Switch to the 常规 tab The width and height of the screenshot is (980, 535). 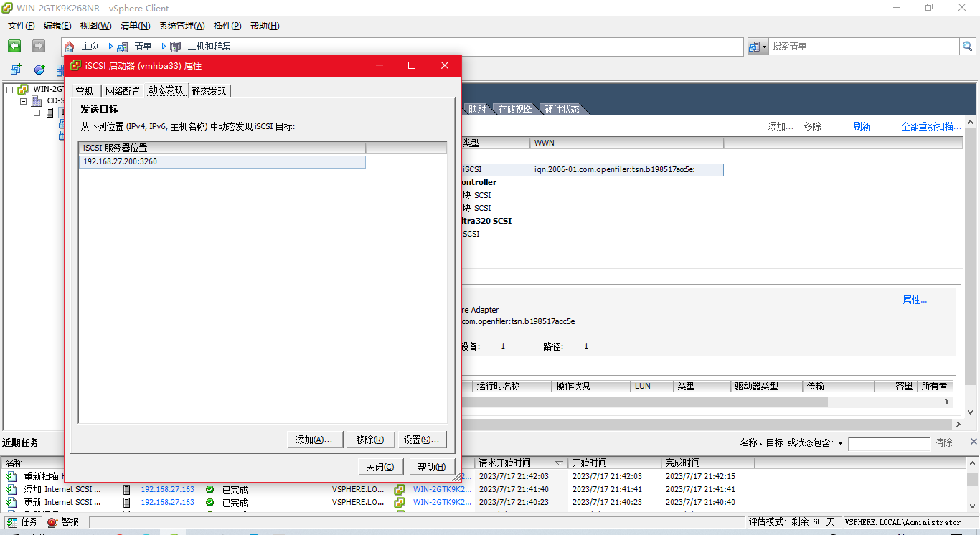click(85, 91)
